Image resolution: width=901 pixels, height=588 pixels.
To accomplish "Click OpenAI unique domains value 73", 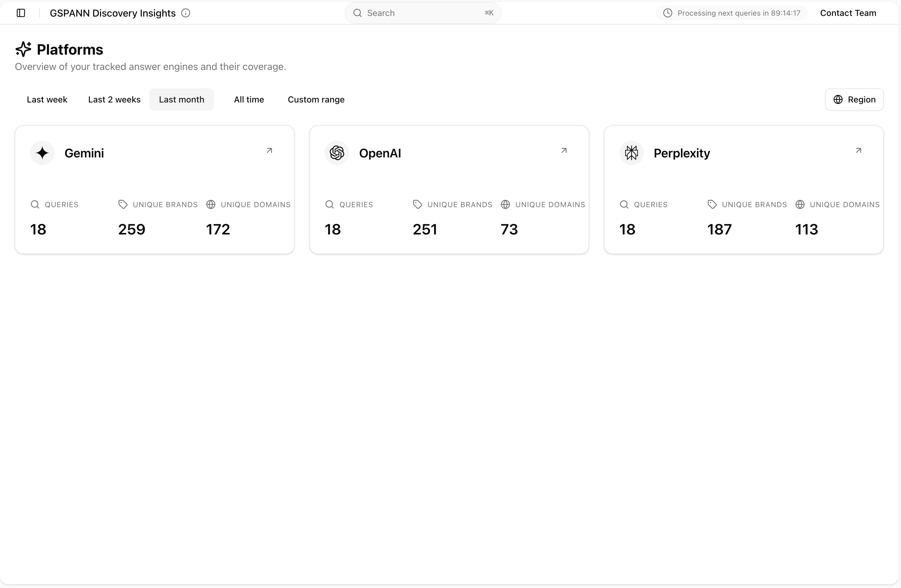I will coord(509,229).
